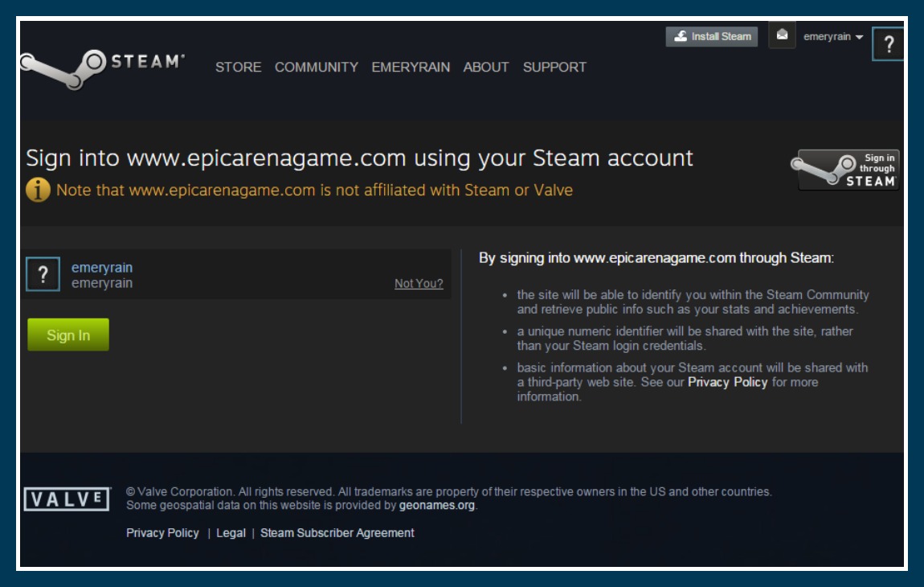Click the top-right profile avatar question mark
The image size is (924, 587).
pyautogui.click(x=888, y=44)
